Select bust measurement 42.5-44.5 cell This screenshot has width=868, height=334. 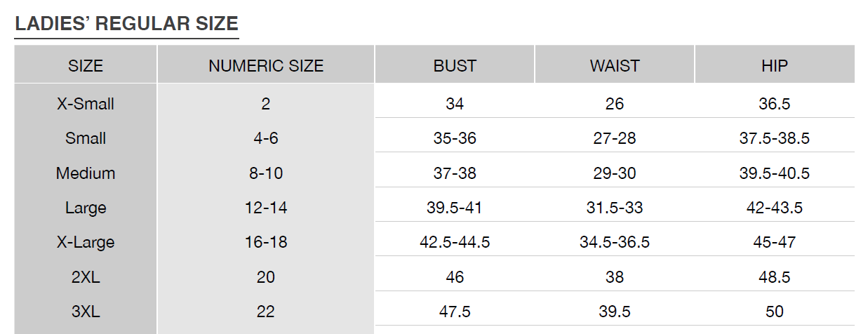pos(455,242)
